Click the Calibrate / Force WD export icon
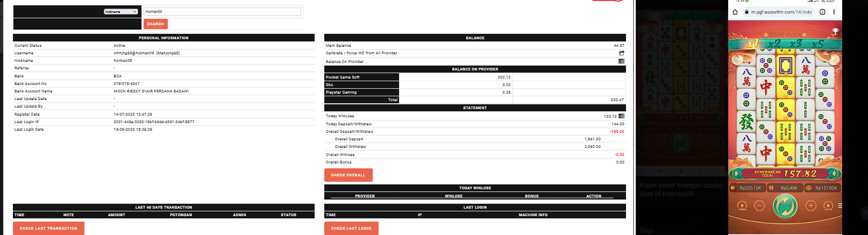The image size is (868, 235). pos(622,53)
